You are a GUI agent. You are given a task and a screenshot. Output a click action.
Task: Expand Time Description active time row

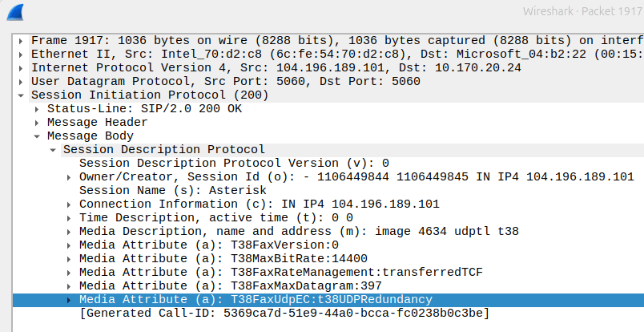coord(69,218)
